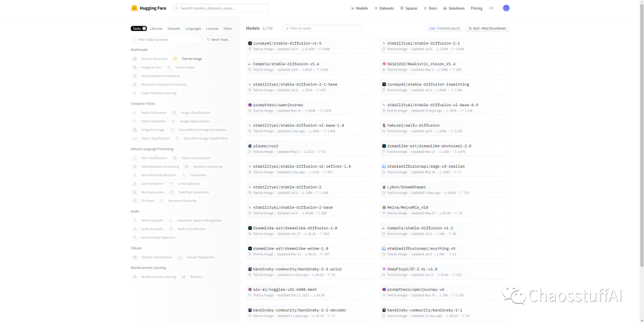Click the Visual Question Answering icon
644x323 pixels.
coord(135,76)
